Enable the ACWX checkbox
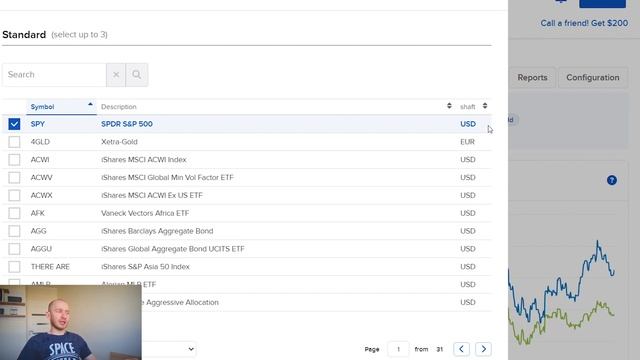 (14, 195)
